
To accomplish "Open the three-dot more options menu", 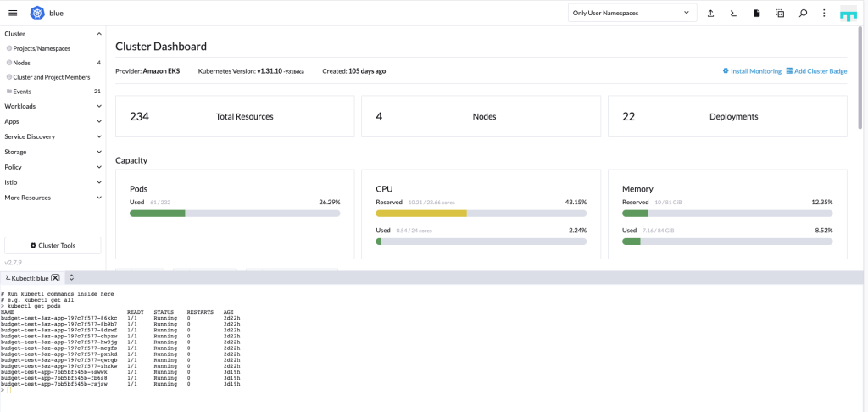I will click(x=824, y=14).
